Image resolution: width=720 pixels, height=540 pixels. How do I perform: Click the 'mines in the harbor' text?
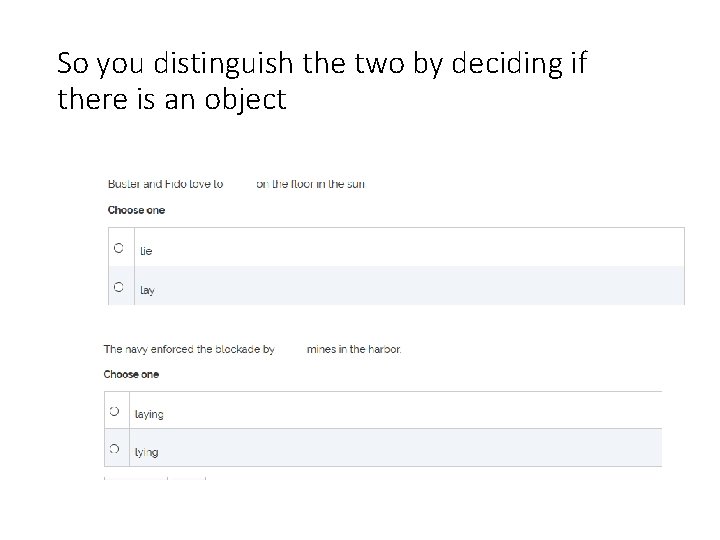coord(354,349)
